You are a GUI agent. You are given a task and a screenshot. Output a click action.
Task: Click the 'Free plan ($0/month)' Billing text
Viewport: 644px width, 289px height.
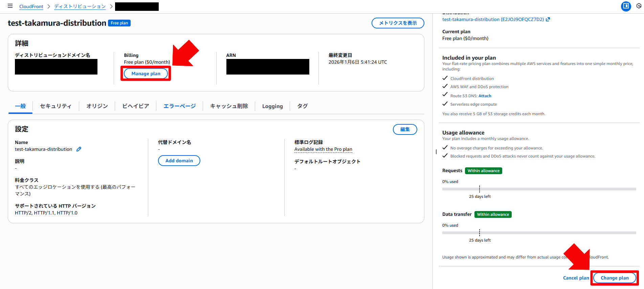(x=147, y=62)
